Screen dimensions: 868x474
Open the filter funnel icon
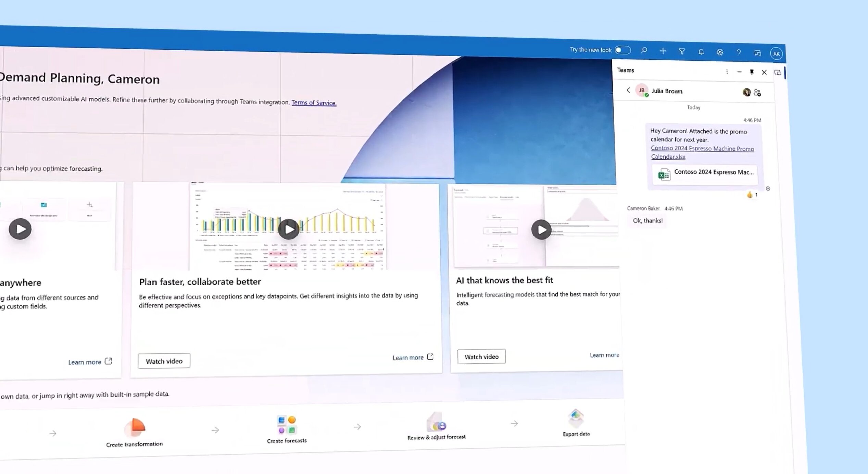click(x=682, y=51)
